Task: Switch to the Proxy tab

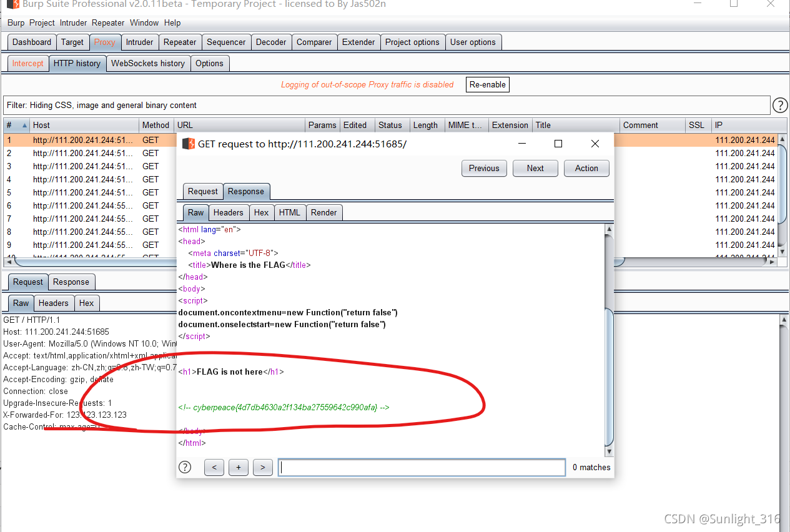Action: click(x=105, y=42)
